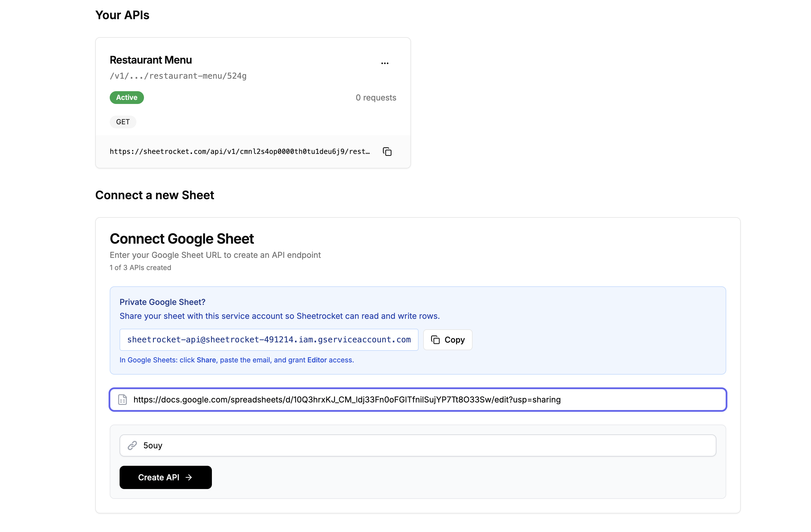This screenshot has width=811, height=532.
Task: Click the bold Share word in instructions
Action: (206, 360)
